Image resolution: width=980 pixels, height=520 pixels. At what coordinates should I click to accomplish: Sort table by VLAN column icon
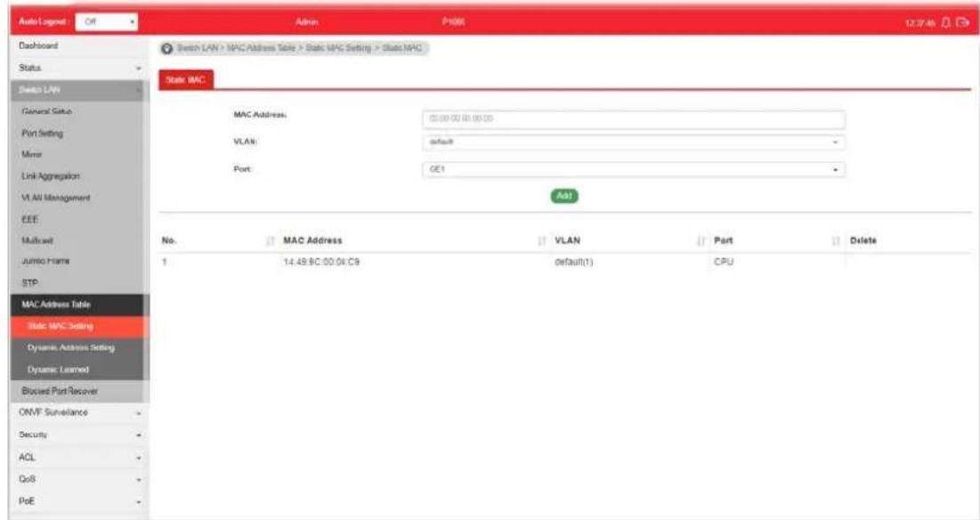[701, 240]
